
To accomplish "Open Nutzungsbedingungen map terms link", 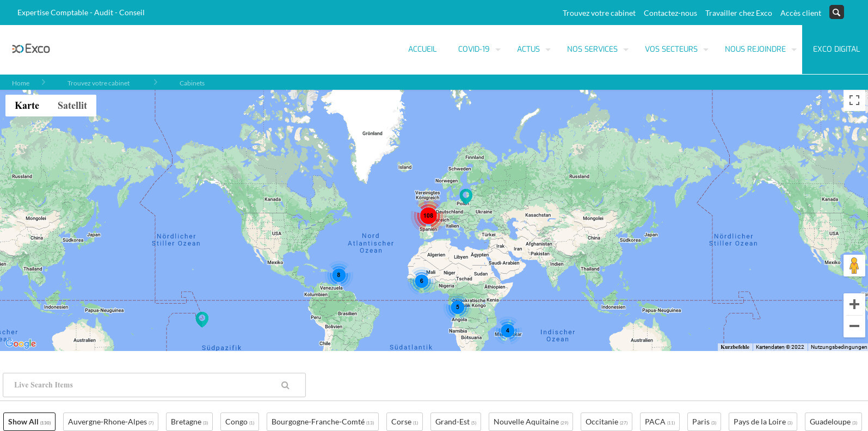I will click(x=839, y=347).
